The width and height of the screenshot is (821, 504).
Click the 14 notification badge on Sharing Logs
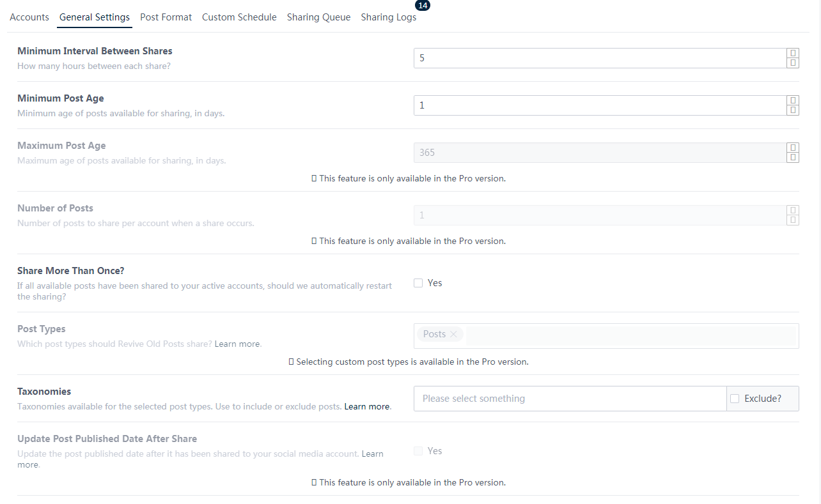coord(423,5)
